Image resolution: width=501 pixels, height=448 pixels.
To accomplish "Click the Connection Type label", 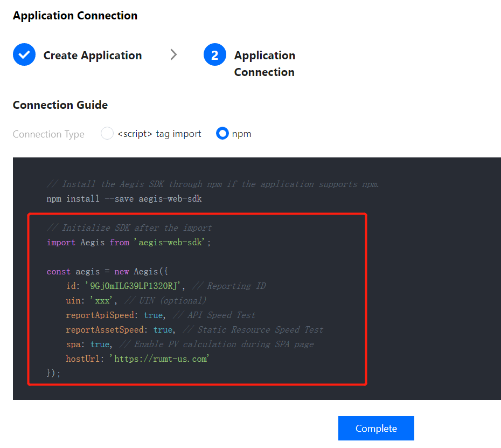I will pos(48,134).
